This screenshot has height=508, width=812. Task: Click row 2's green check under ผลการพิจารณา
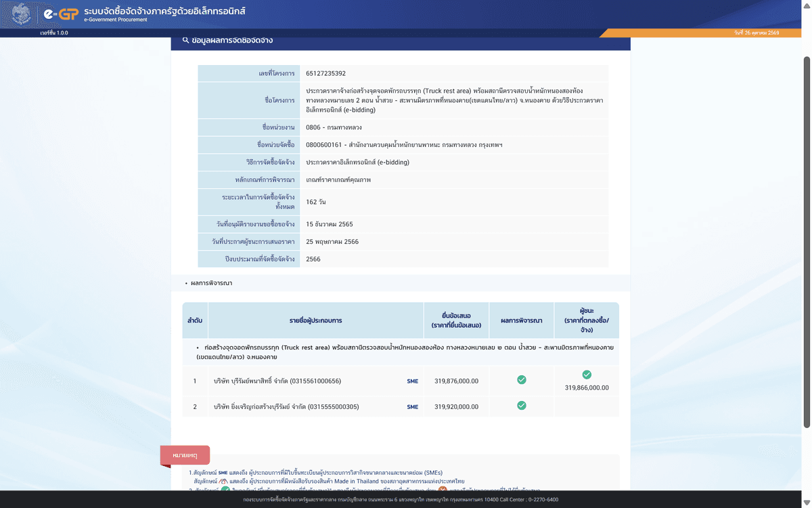(x=522, y=406)
